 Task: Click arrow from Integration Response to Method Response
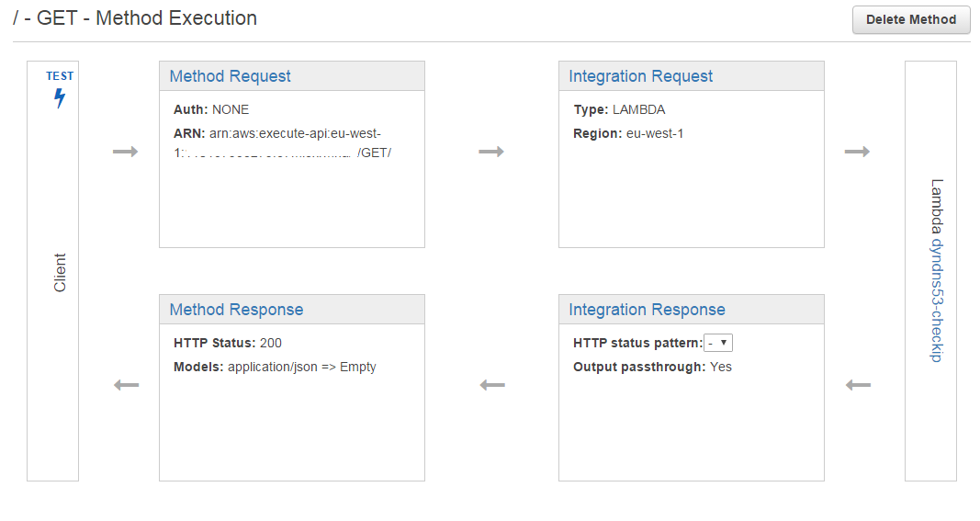point(492,385)
